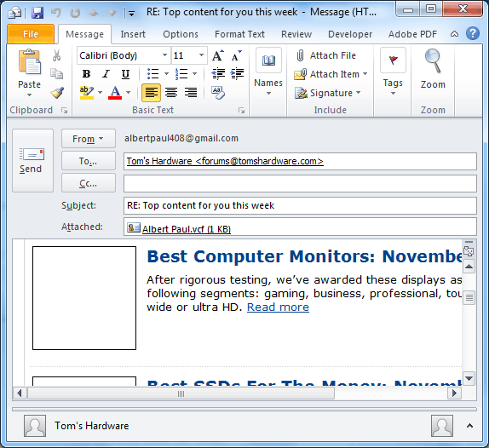Viewport: 489px width, 448px height.
Task: Click the horizontal scrollbar thumb
Action: (181, 393)
